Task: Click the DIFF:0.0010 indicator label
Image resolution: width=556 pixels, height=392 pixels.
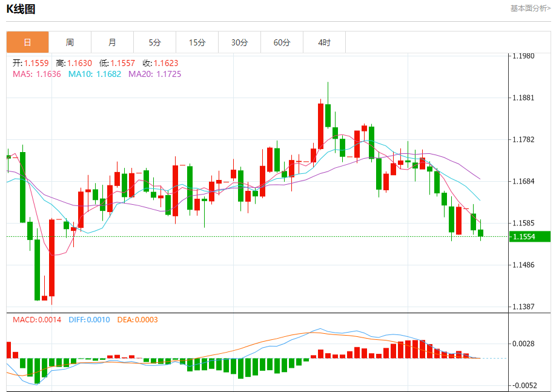Action: tap(89, 320)
